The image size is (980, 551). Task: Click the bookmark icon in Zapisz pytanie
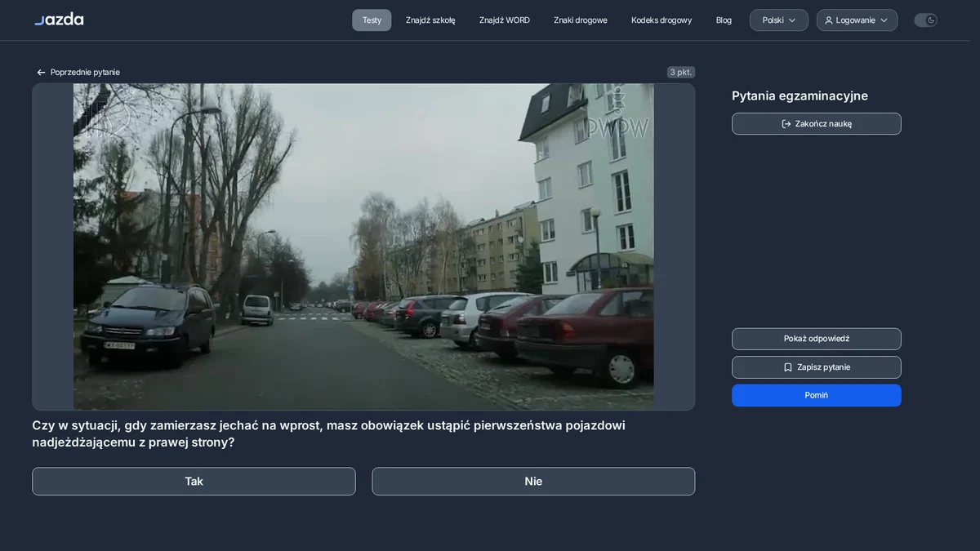[788, 367]
